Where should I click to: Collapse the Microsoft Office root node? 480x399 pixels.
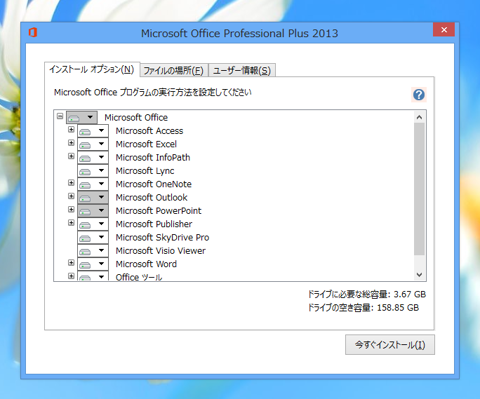tap(60, 116)
